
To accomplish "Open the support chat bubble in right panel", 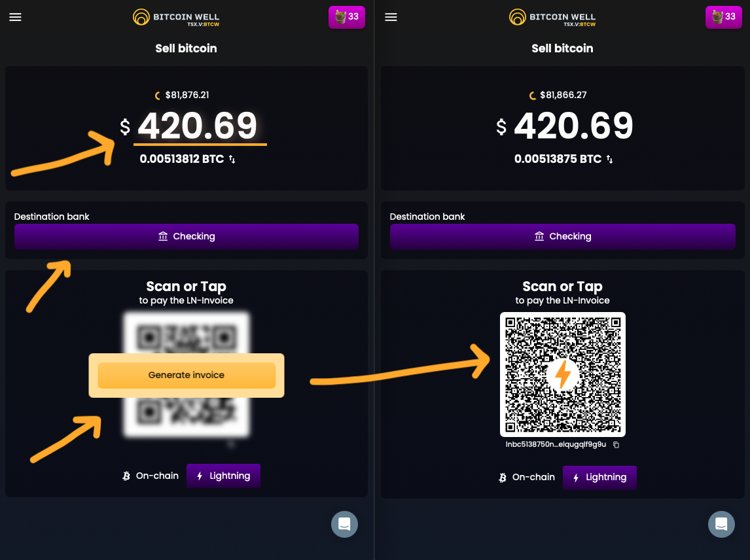I will click(721, 524).
